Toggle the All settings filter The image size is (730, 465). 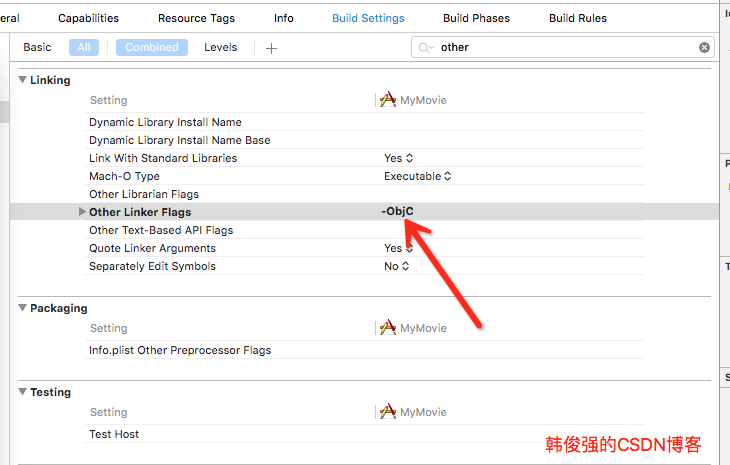84,47
